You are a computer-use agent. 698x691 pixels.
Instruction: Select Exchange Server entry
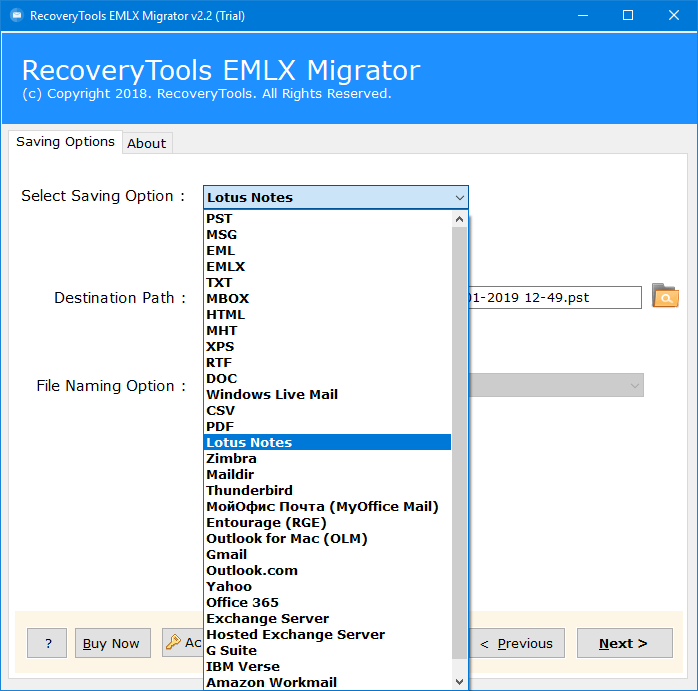pyautogui.click(x=327, y=619)
